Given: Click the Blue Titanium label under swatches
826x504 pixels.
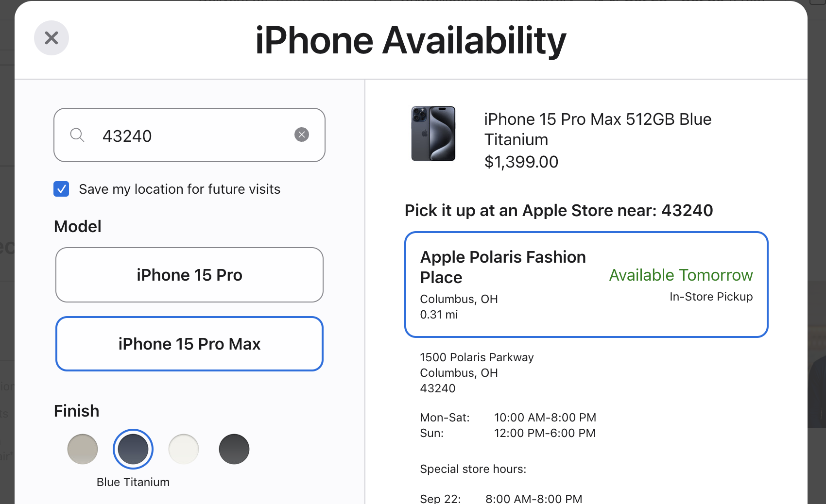Looking at the screenshot, I should click(x=133, y=482).
